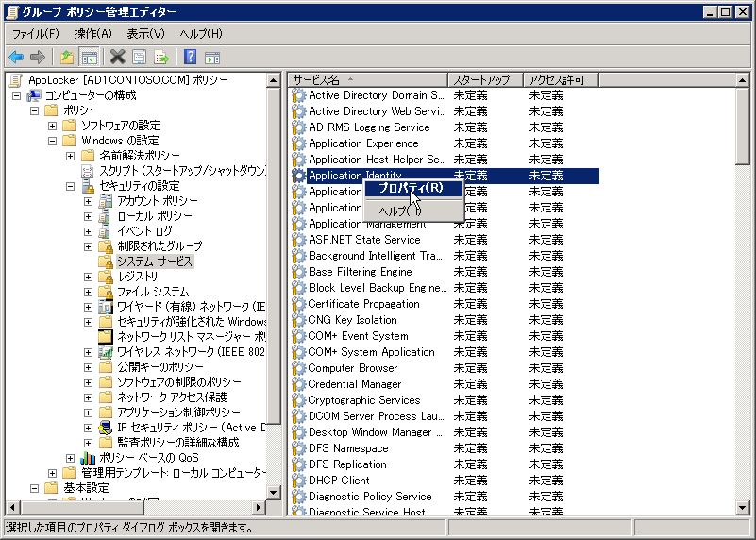Click the イベント ログ icon
Screen dimensions: 756x540
click(106, 231)
